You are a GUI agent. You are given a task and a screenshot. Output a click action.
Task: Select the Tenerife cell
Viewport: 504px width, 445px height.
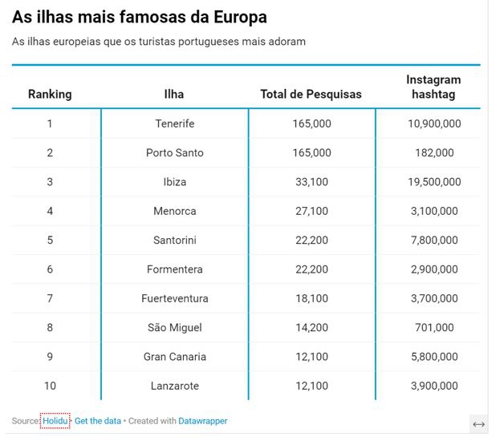[x=175, y=123]
